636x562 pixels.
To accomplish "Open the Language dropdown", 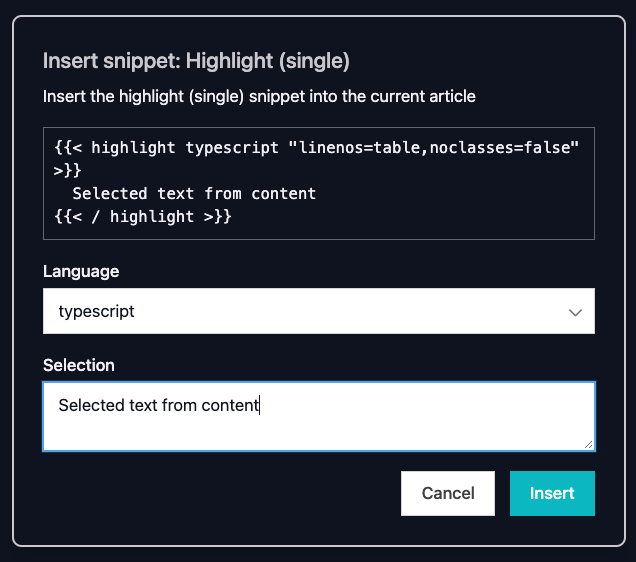I will [x=318, y=311].
